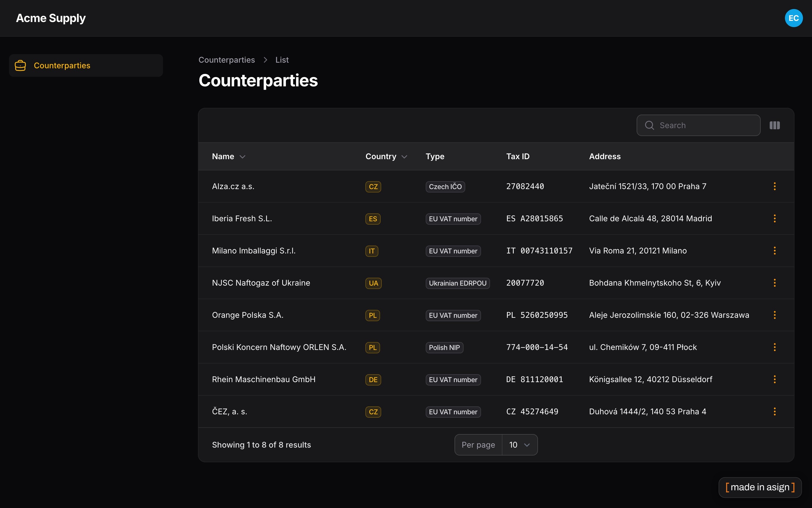Open the EC user avatar menu

[x=794, y=18]
